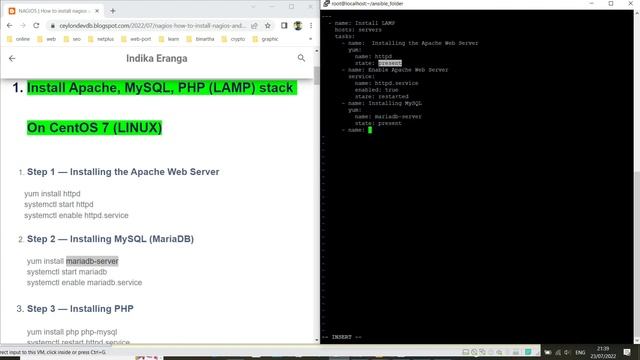Click 'systemctl enable httpd.service' line
The width and height of the screenshot is (640, 360).
click(76, 216)
